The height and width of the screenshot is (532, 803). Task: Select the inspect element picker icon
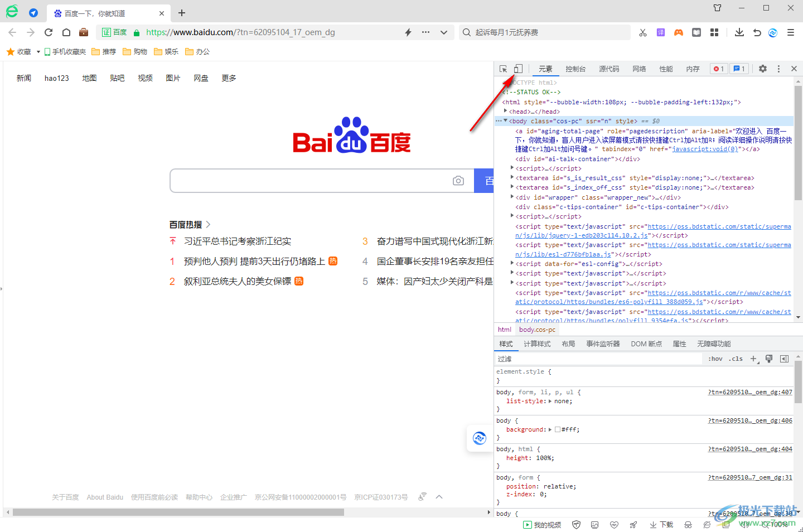click(x=503, y=69)
